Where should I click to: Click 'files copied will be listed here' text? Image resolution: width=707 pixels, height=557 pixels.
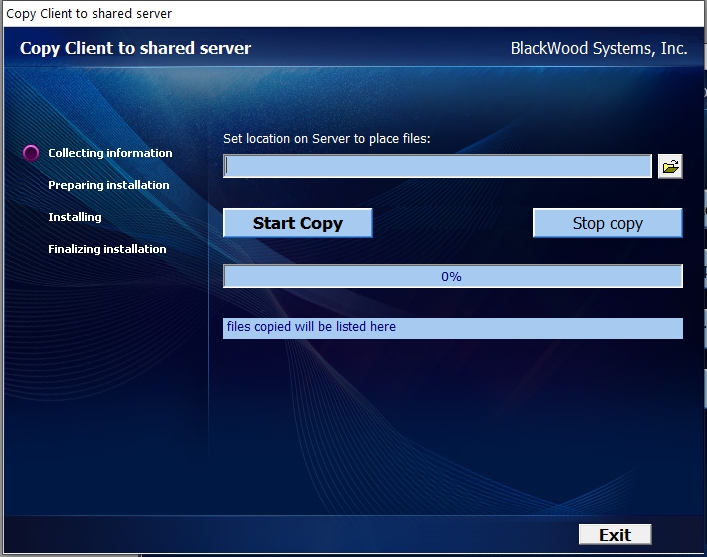(311, 327)
